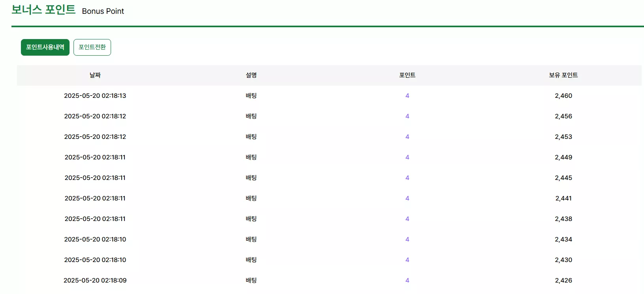This screenshot has width=644, height=294.
Task: Click the 포인트 column header
Action: [x=407, y=75]
